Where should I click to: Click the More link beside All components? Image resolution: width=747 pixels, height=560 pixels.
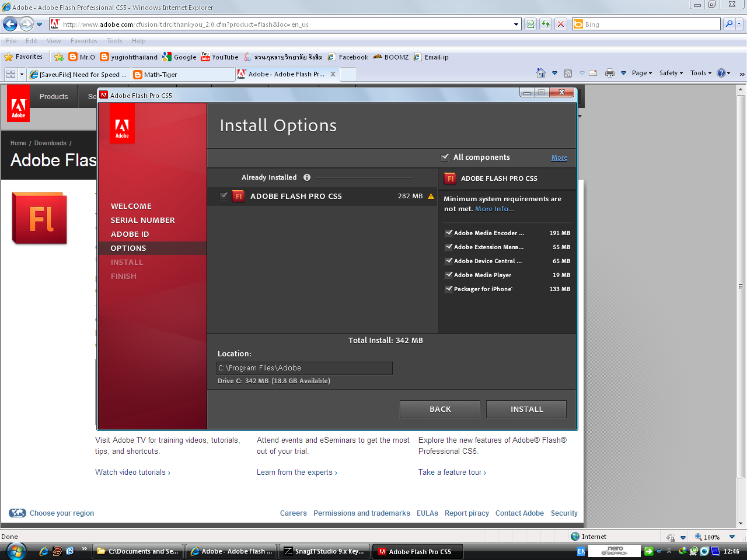[x=559, y=157]
